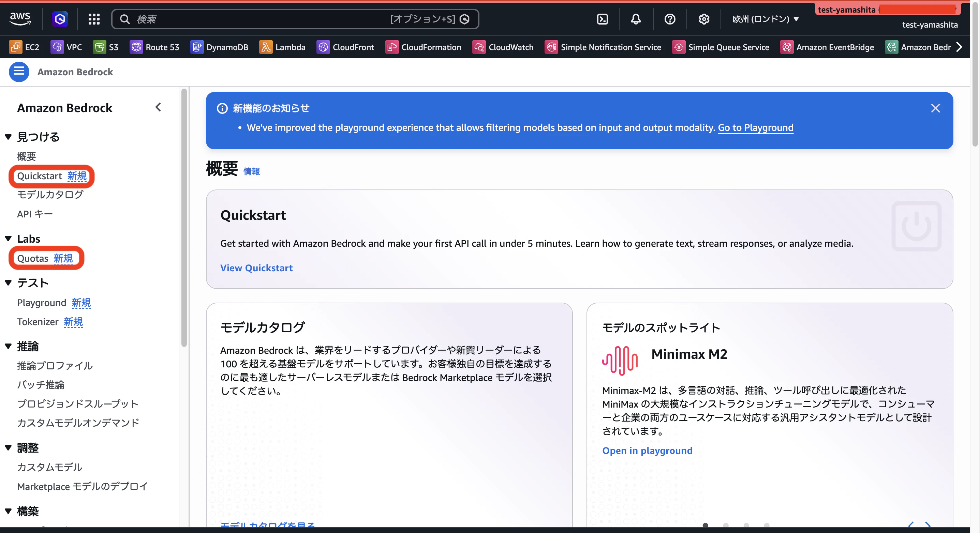
Task: Open Marketplace モデルのデプロイ in the sidebar
Action: tap(83, 486)
